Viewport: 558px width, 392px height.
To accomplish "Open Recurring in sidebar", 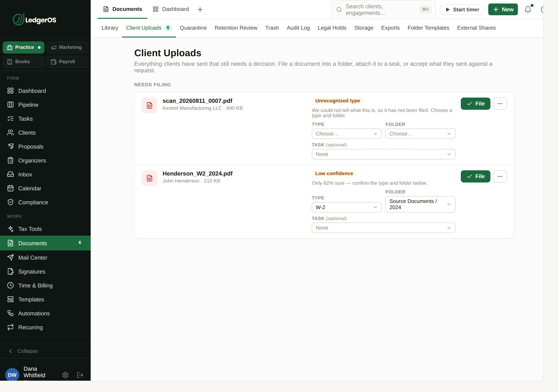I will [45, 327].
